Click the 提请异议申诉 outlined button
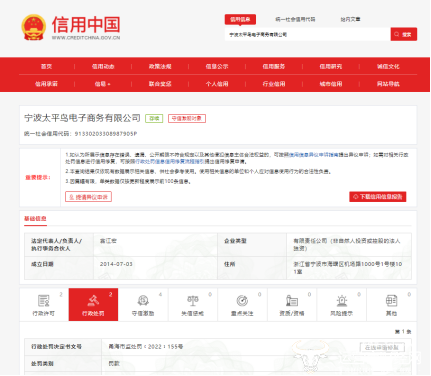The width and height of the screenshot is (431, 376). click(x=88, y=197)
